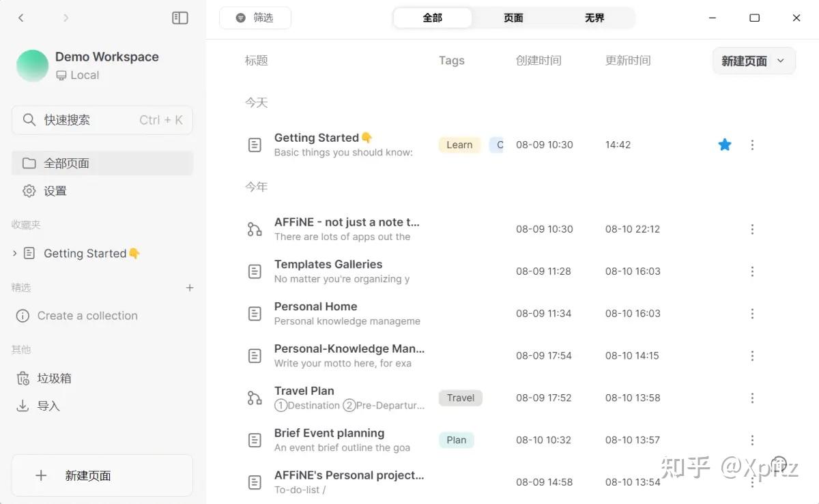Open Templates Galleries row options menu
The width and height of the screenshot is (819, 504).
pos(752,271)
